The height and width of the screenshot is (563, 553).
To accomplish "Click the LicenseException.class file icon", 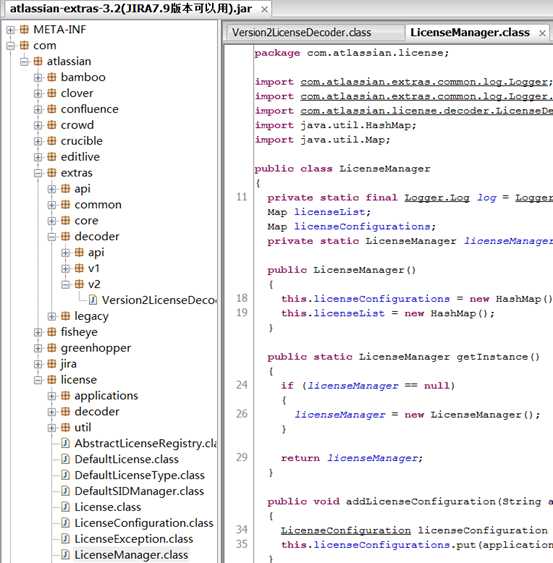I will (65, 539).
